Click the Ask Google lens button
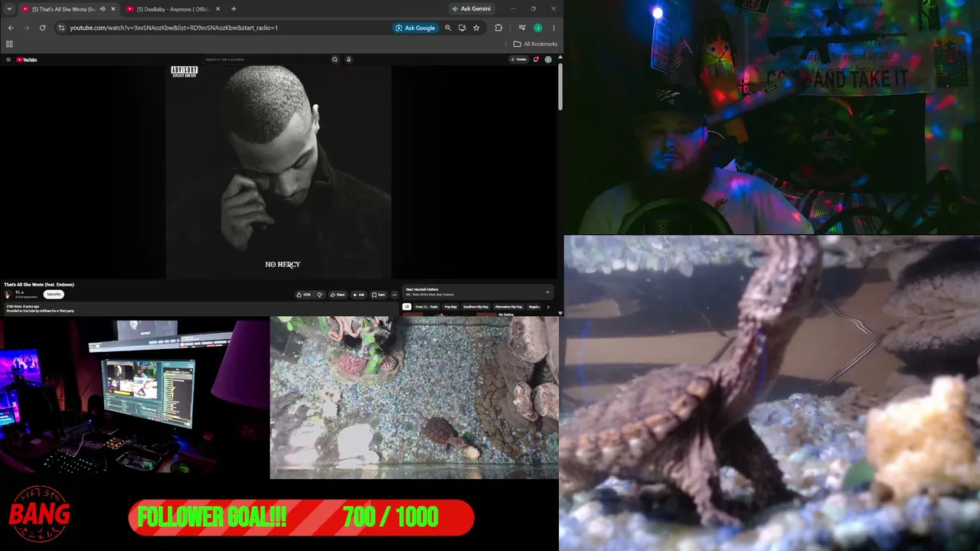 [x=415, y=28]
